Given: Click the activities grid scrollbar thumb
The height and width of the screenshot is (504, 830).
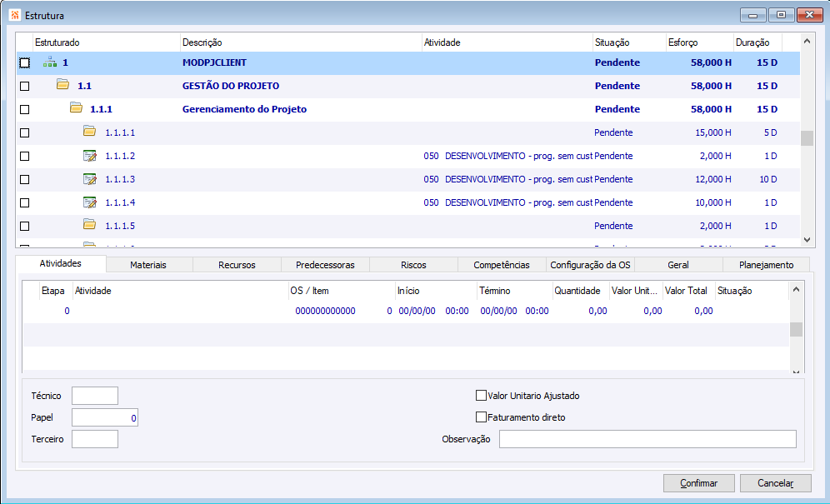Looking at the screenshot, I should click(x=796, y=329).
